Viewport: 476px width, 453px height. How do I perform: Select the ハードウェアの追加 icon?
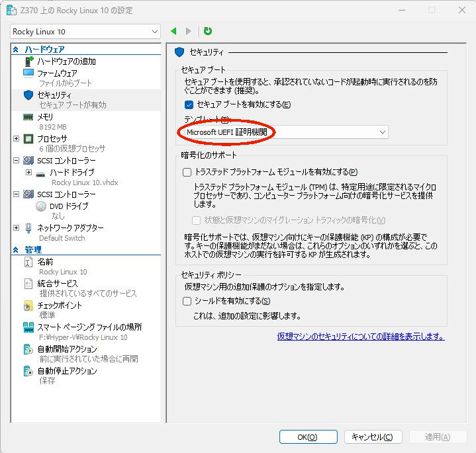pos(28,62)
